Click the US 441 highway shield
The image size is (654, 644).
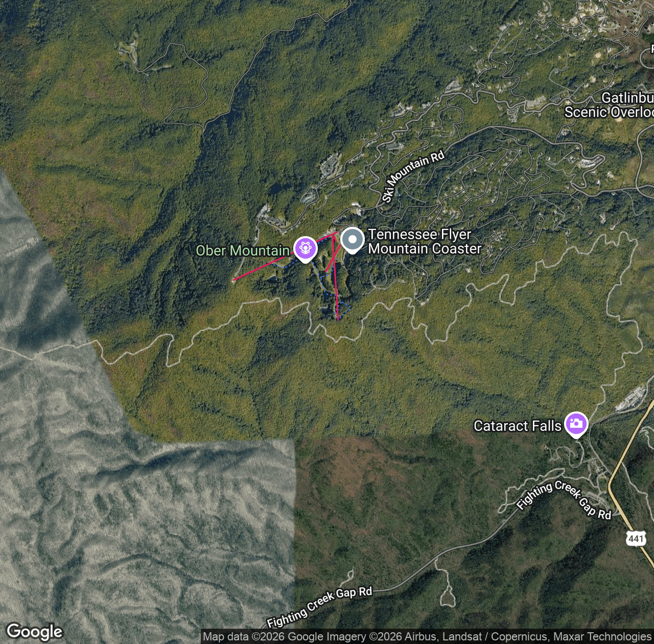pos(636,538)
